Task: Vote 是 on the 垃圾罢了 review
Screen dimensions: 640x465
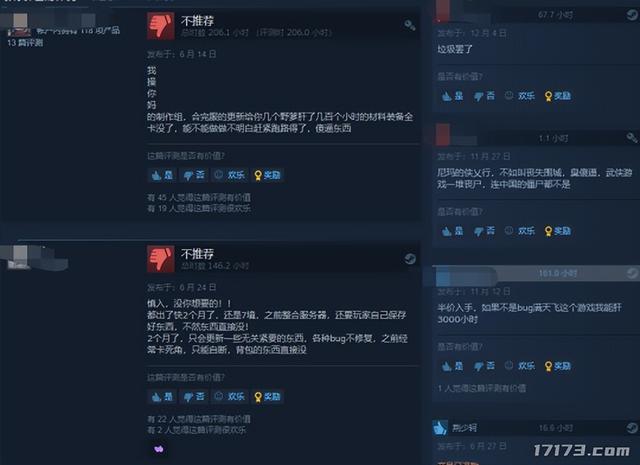Action: click(453, 96)
